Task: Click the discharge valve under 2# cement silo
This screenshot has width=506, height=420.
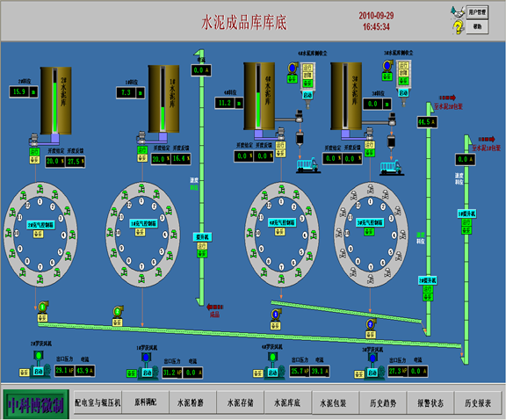Action: tap(34, 140)
